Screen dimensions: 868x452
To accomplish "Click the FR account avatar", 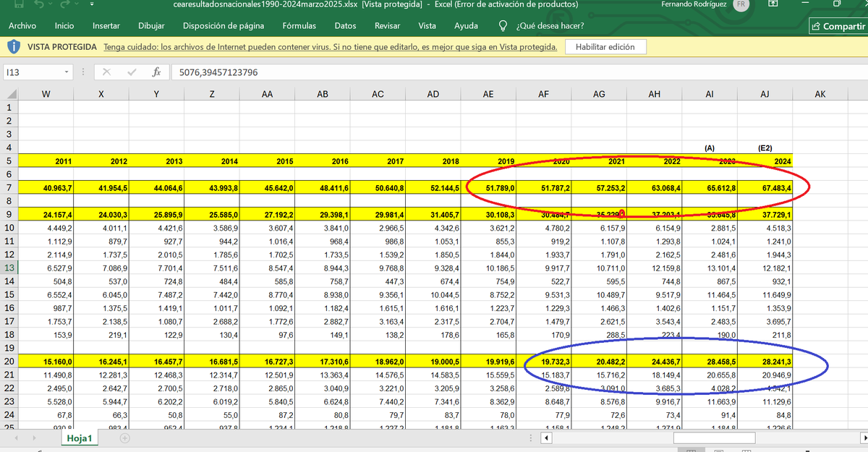I will point(741,5).
